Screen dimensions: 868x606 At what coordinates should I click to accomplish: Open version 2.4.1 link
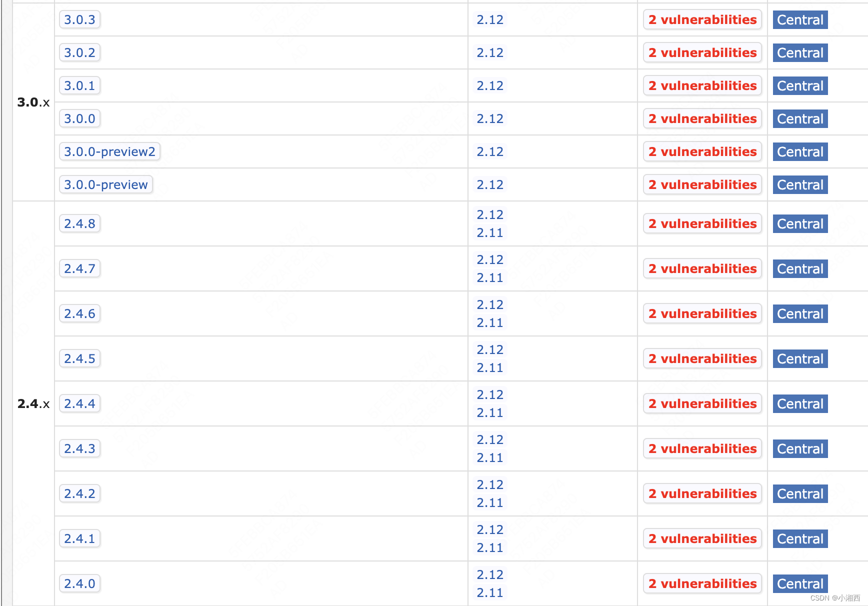click(79, 538)
